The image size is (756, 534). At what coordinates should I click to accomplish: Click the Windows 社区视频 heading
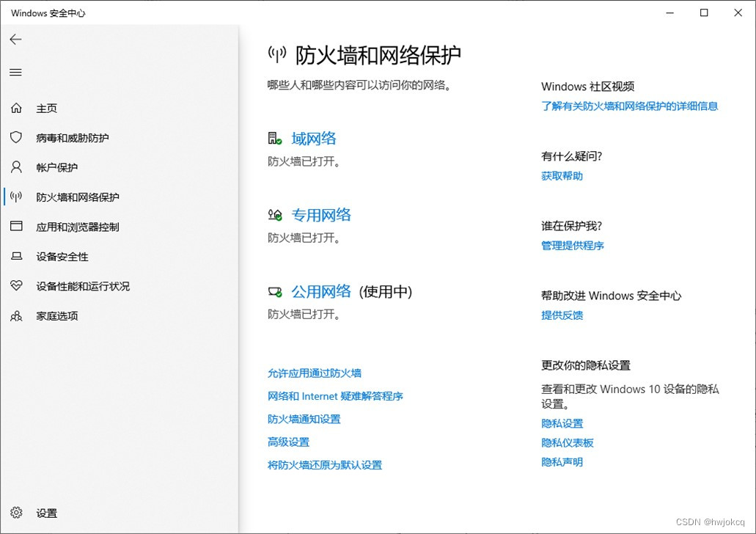[x=588, y=87]
